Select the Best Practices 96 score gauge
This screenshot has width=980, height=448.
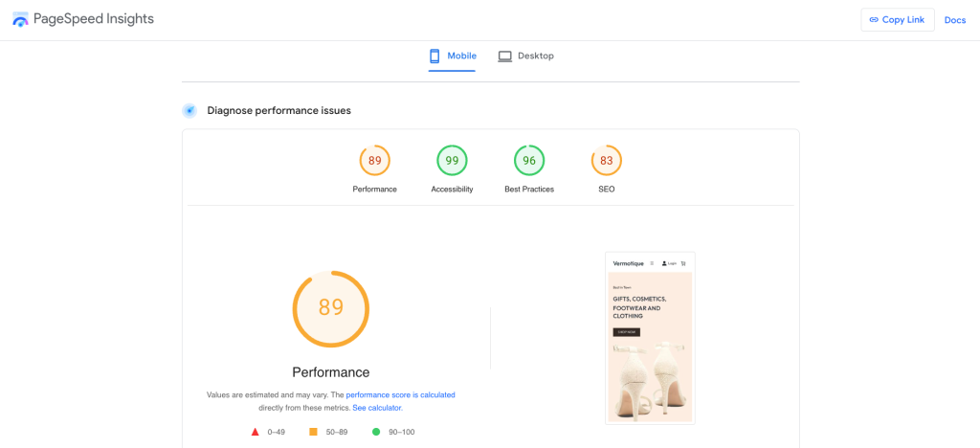[x=529, y=161]
